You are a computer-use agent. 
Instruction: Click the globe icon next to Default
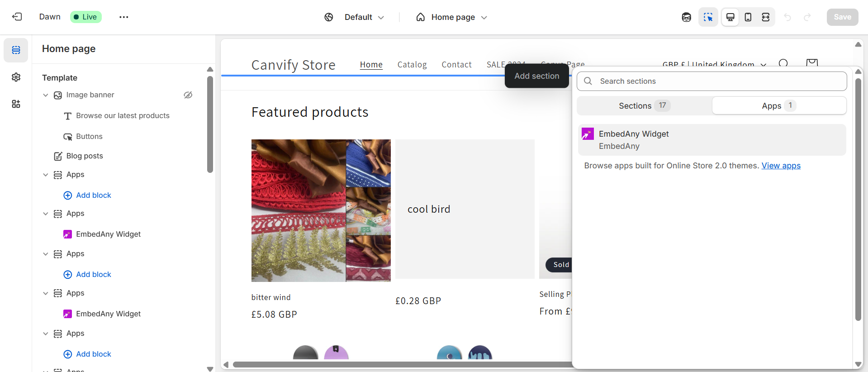coord(329,17)
